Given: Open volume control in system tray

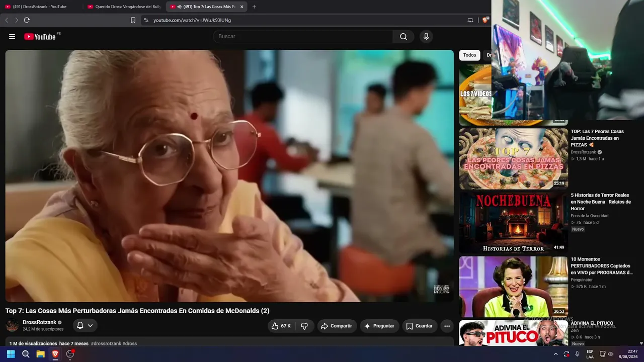Looking at the screenshot, I should [x=610, y=354].
